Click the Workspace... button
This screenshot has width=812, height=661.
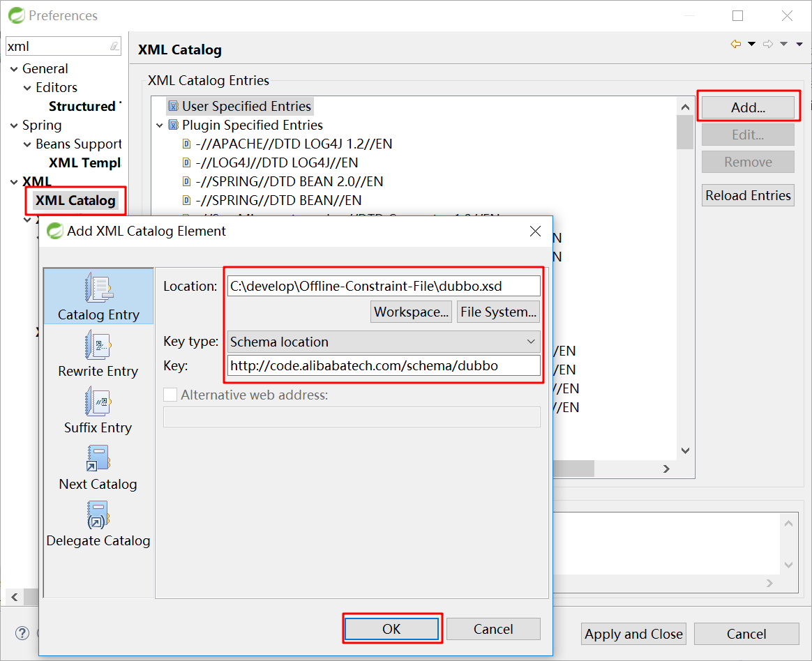coord(411,312)
